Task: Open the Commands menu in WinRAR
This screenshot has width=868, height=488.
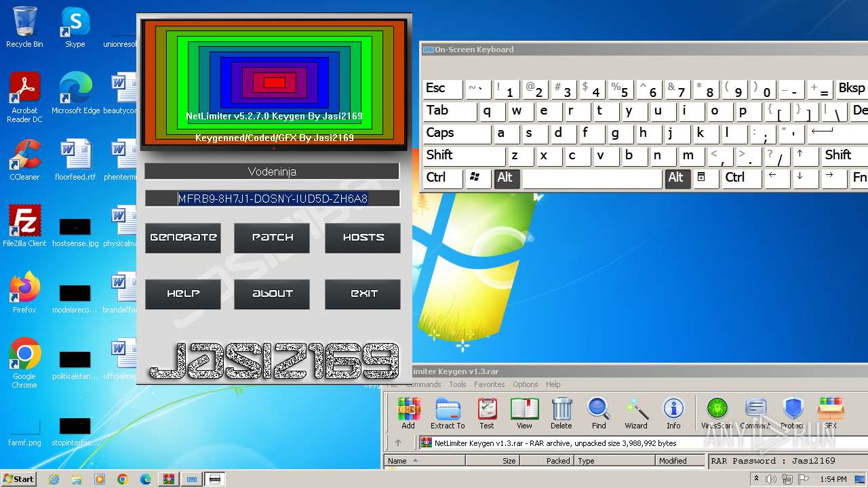Action: (x=423, y=384)
